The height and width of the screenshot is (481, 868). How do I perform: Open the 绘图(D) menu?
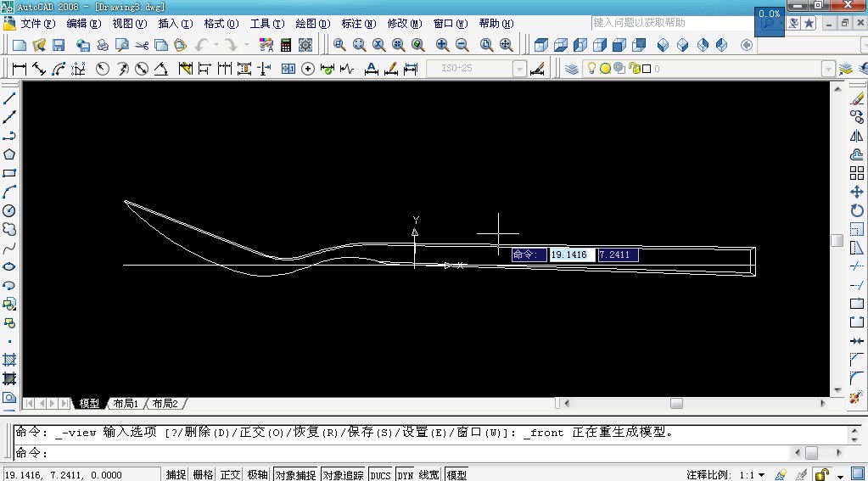(x=313, y=23)
